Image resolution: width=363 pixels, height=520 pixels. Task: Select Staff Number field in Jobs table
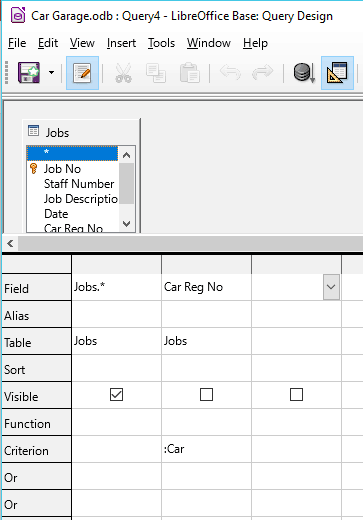tap(79, 184)
